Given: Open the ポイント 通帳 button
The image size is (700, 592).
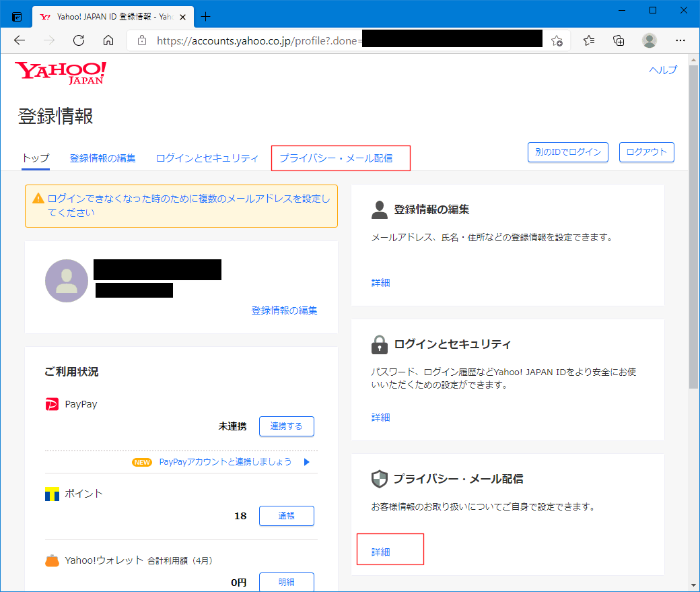Looking at the screenshot, I should point(286,516).
